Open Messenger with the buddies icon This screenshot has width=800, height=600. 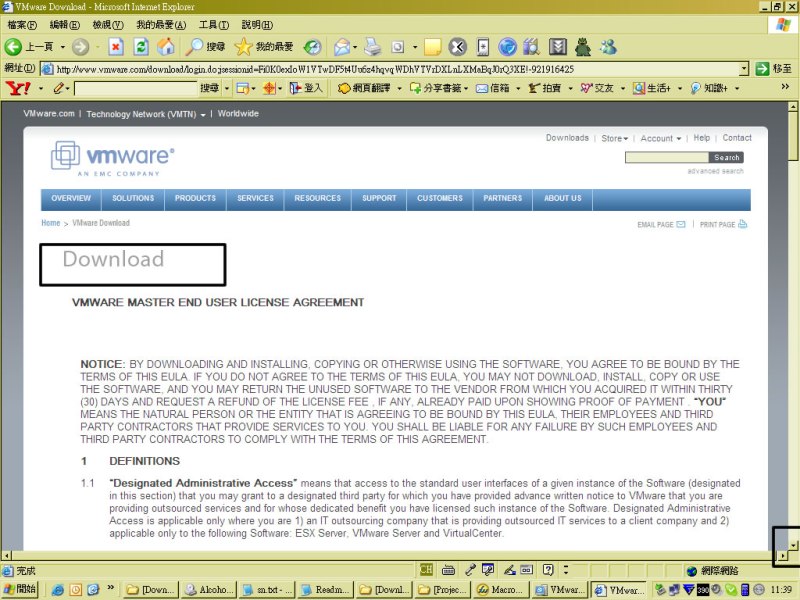tap(608, 47)
